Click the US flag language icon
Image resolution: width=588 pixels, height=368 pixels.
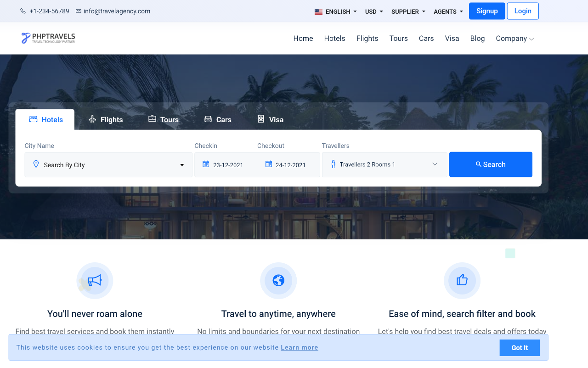(x=318, y=11)
